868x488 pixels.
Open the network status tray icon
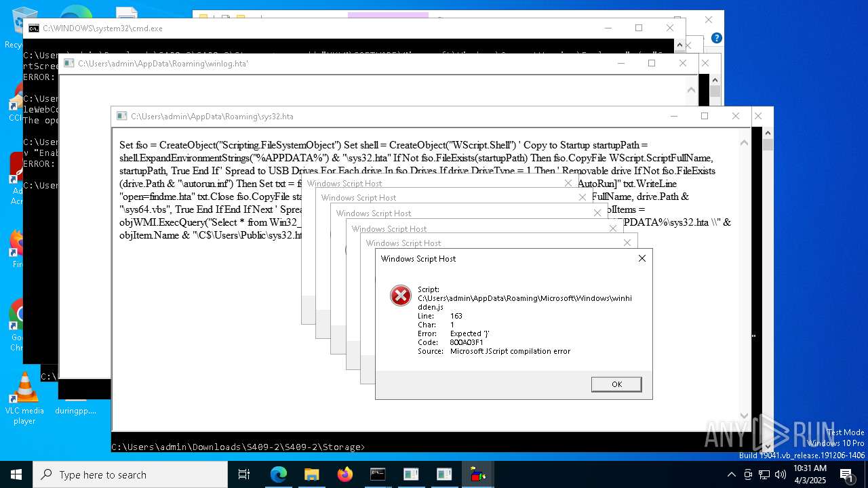(x=764, y=474)
